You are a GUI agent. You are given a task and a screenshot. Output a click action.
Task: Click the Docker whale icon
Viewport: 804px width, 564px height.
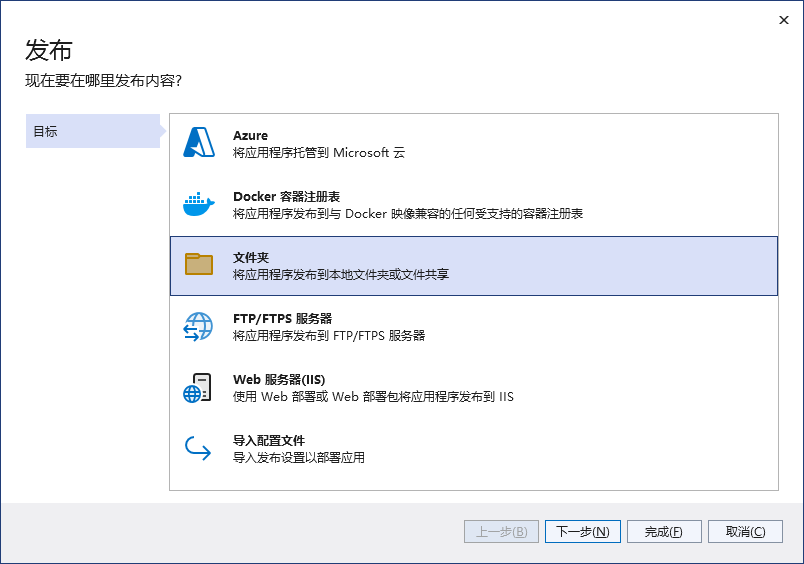click(199, 204)
